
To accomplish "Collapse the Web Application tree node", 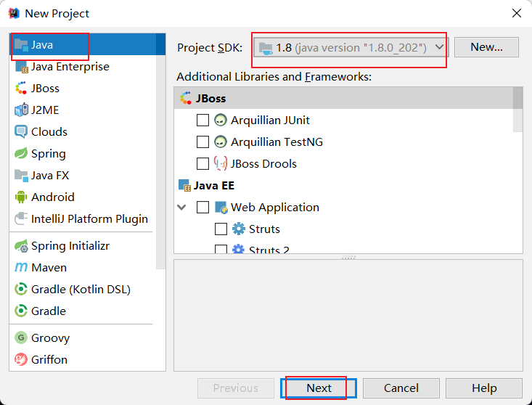I will click(x=182, y=208).
